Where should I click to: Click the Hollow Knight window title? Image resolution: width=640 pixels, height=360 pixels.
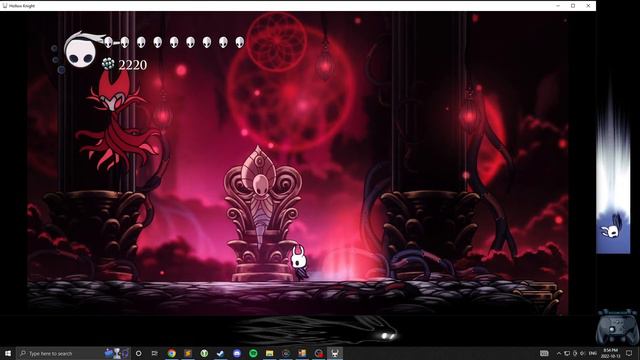coord(22,6)
